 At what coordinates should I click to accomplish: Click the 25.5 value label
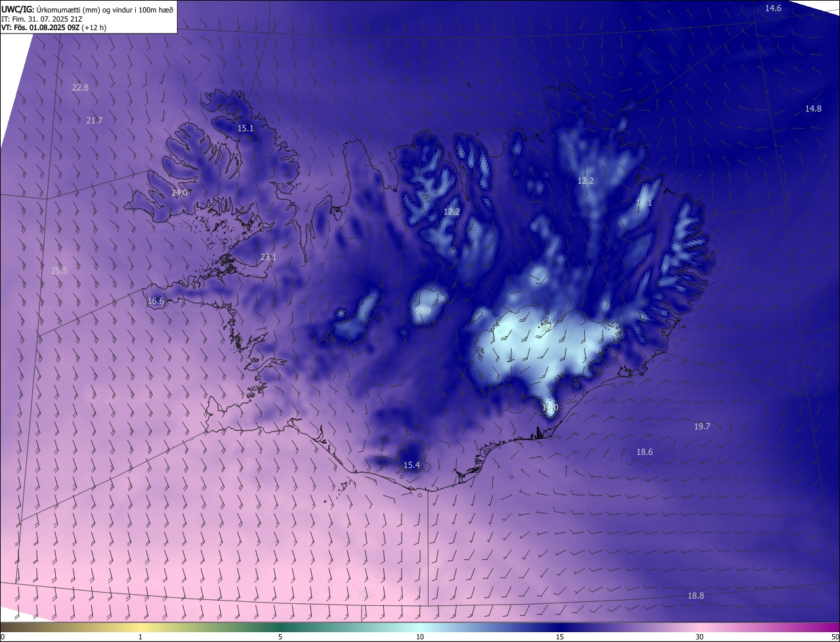59,270
